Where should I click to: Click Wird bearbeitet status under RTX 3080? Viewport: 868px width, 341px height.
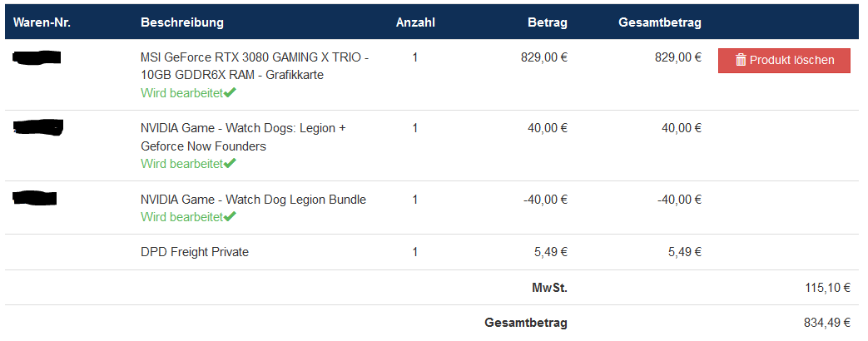(x=181, y=92)
